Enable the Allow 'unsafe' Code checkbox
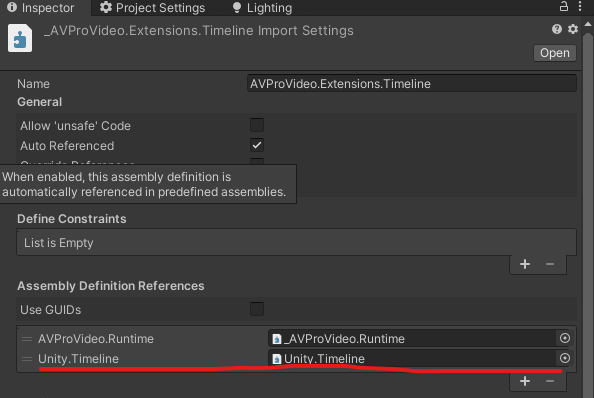Image resolution: width=594 pixels, height=398 pixels. click(x=257, y=125)
